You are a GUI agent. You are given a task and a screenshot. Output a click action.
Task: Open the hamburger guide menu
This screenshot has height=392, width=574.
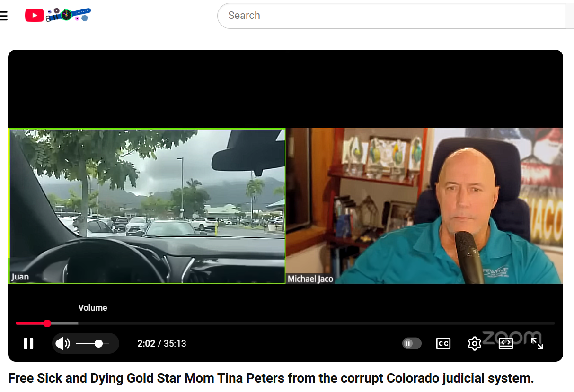pos(4,16)
